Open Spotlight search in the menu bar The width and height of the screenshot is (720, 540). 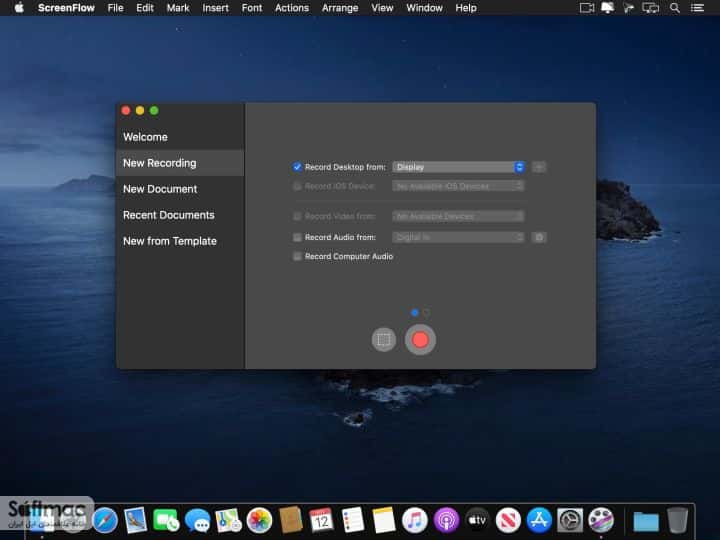[x=675, y=8]
